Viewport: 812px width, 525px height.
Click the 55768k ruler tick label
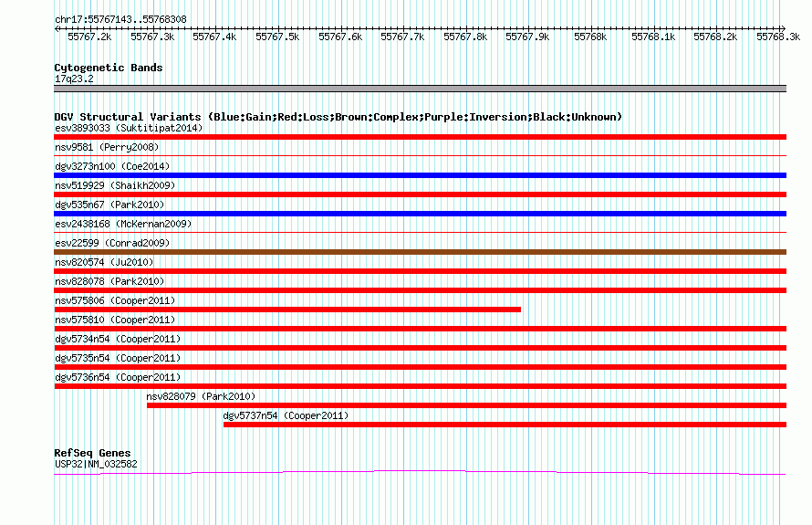tap(590, 37)
